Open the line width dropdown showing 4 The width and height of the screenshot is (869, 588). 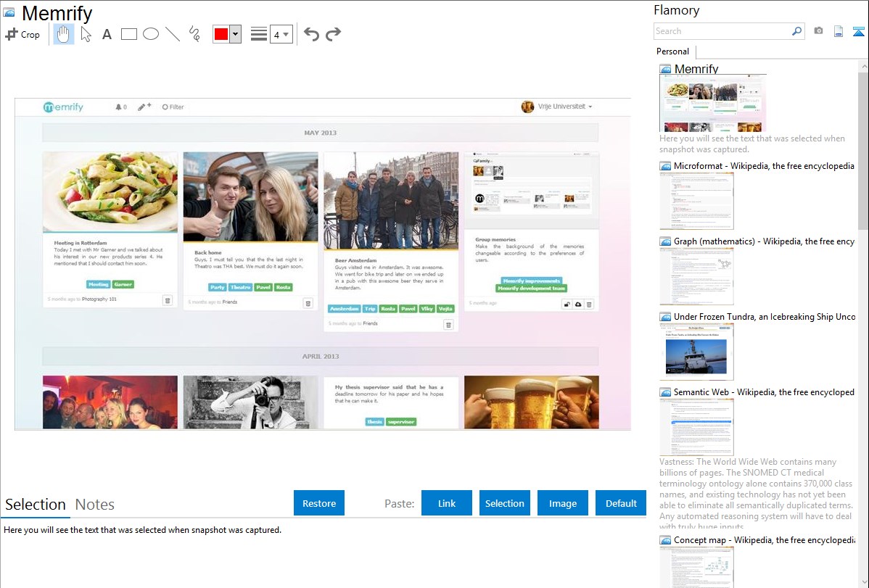[281, 34]
